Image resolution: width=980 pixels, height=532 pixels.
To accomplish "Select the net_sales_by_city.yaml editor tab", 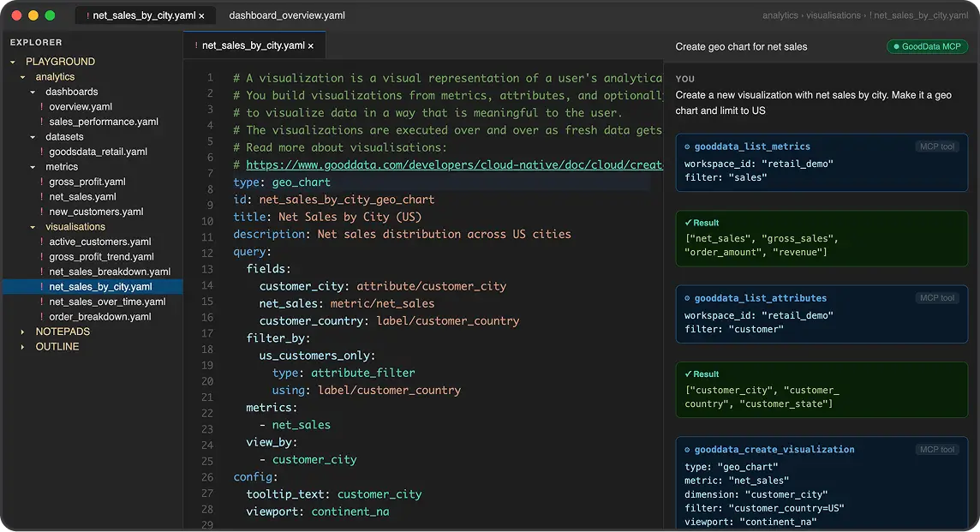I will pyautogui.click(x=254, y=45).
